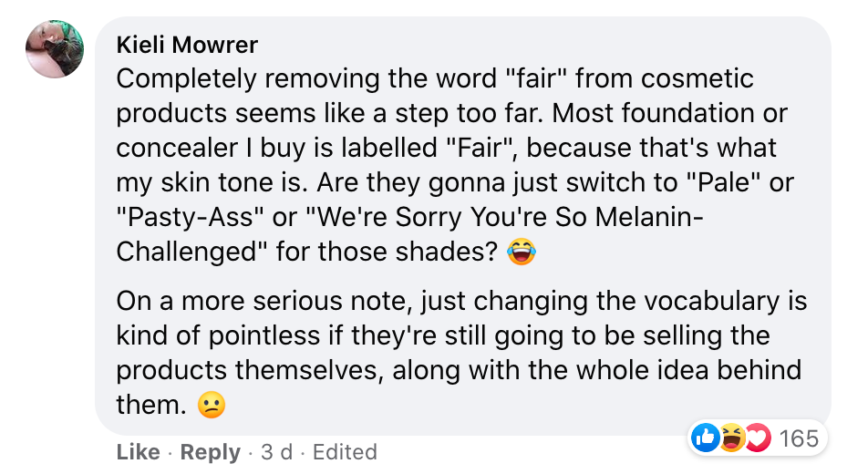Click the quoted word "Pale" in the comment
The width and height of the screenshot is (868, 474).
coord(717,183)
